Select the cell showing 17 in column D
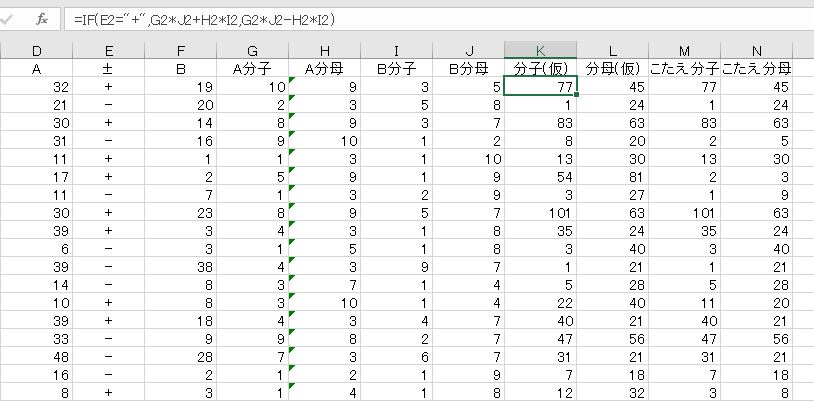 coord(36,177)
